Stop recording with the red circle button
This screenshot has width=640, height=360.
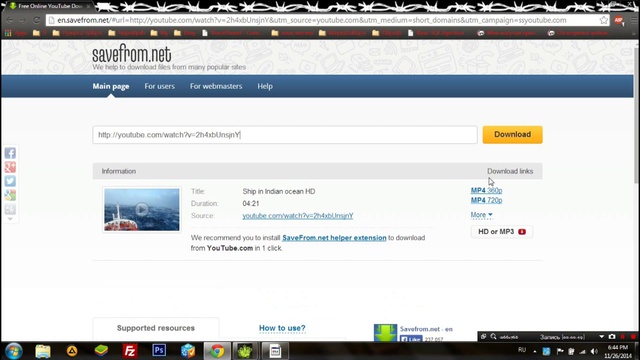(x=633, y=337)
